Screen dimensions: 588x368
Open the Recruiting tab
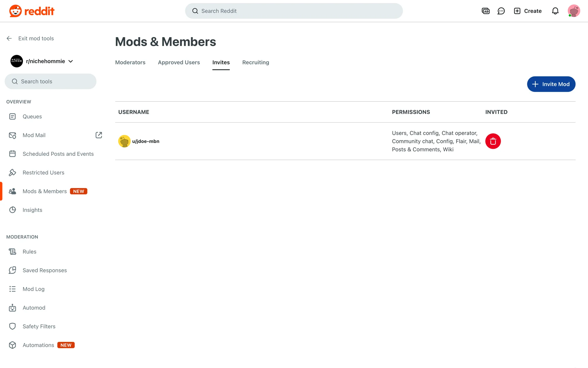coord(255,63)
